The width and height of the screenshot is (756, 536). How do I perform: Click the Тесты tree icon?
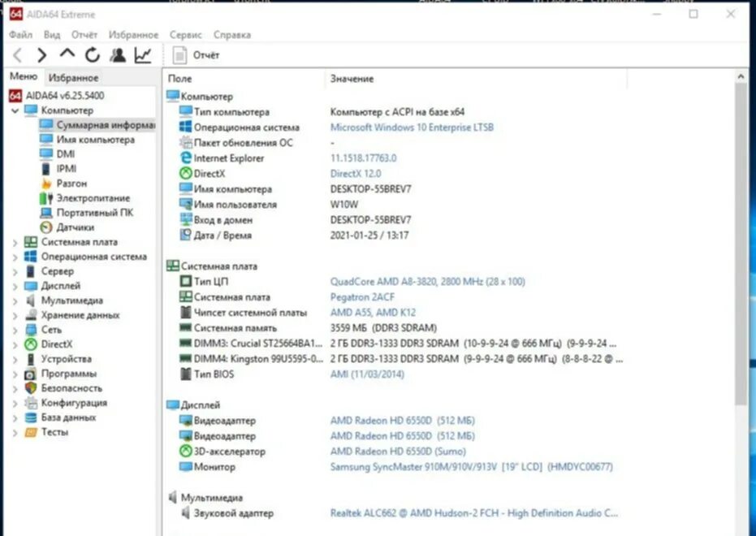31,432
